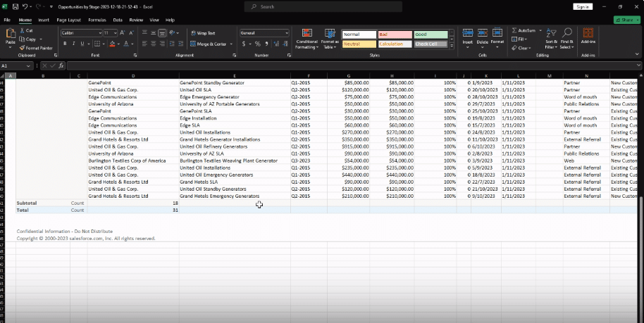Switch to the Formulas tab
The width and height of the screenshot is (644, 323).
click(x=97, y=20)
